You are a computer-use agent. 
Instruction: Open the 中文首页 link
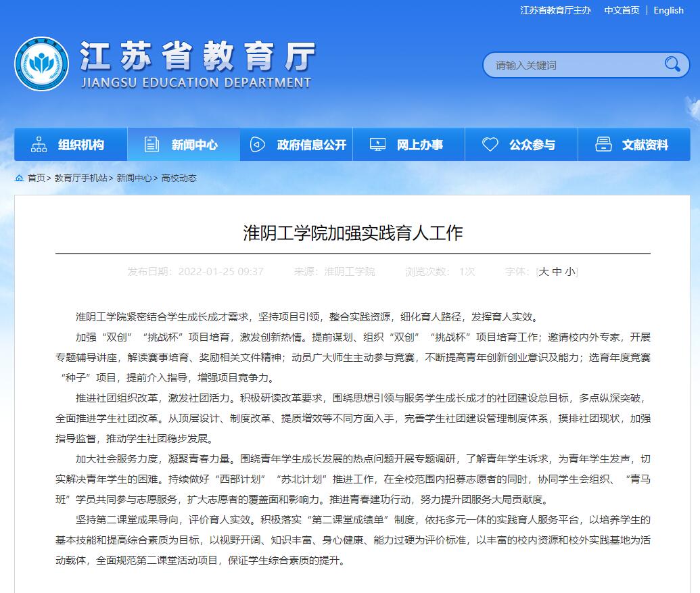tap(622, 10)
